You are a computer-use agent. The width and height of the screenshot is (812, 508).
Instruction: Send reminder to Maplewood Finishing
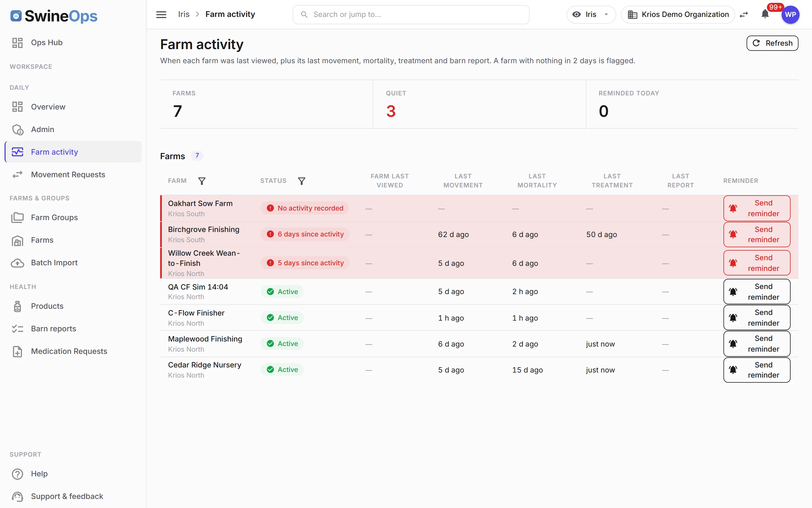757,344
